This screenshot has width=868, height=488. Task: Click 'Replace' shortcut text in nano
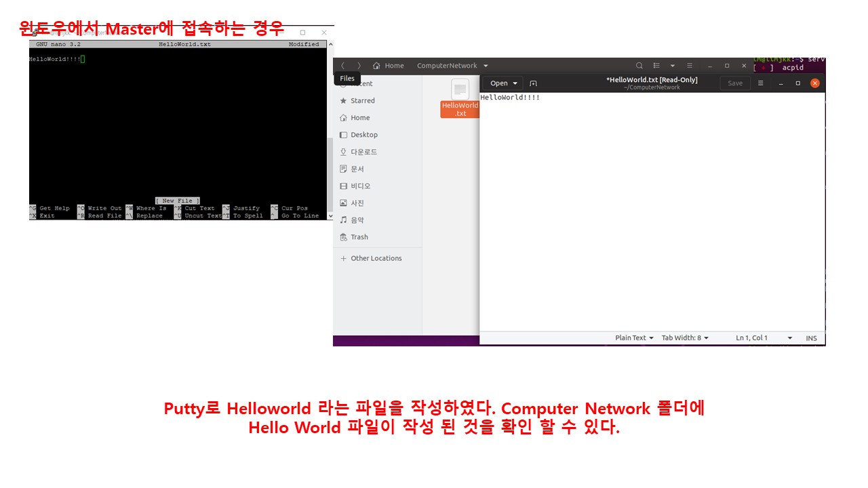tap(149, 216)
